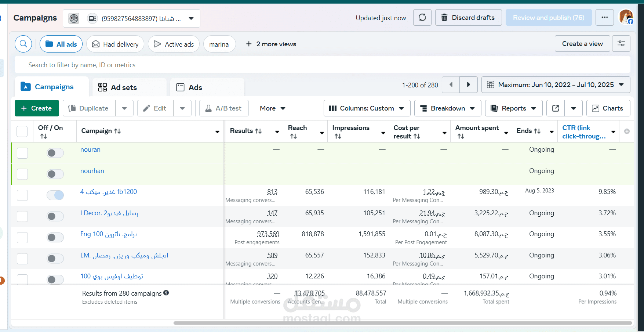Click the green Create button

tap(37, 108)
